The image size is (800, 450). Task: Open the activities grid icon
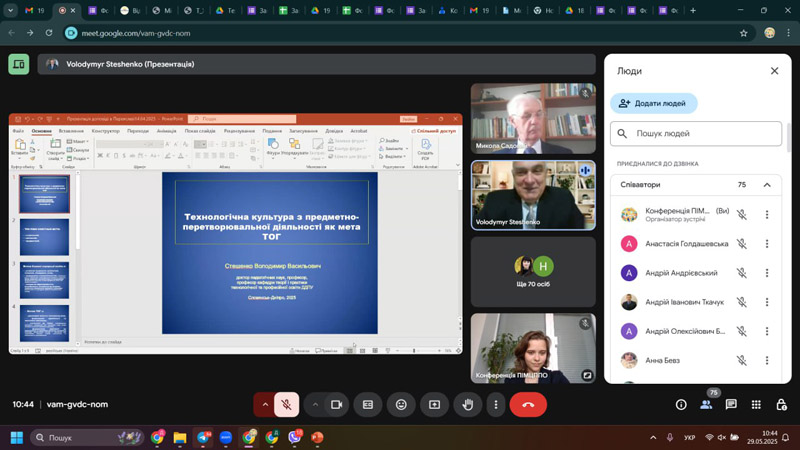tap(756, 405)
